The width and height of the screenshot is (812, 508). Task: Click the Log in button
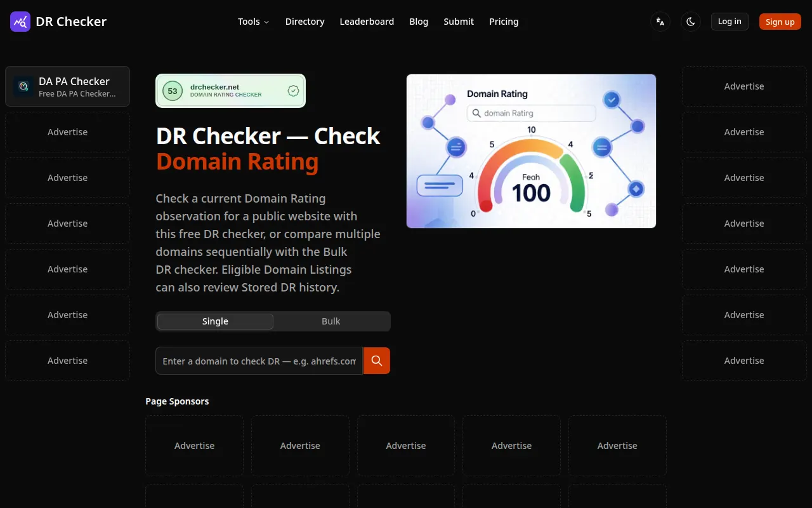(x=730, y=22)
